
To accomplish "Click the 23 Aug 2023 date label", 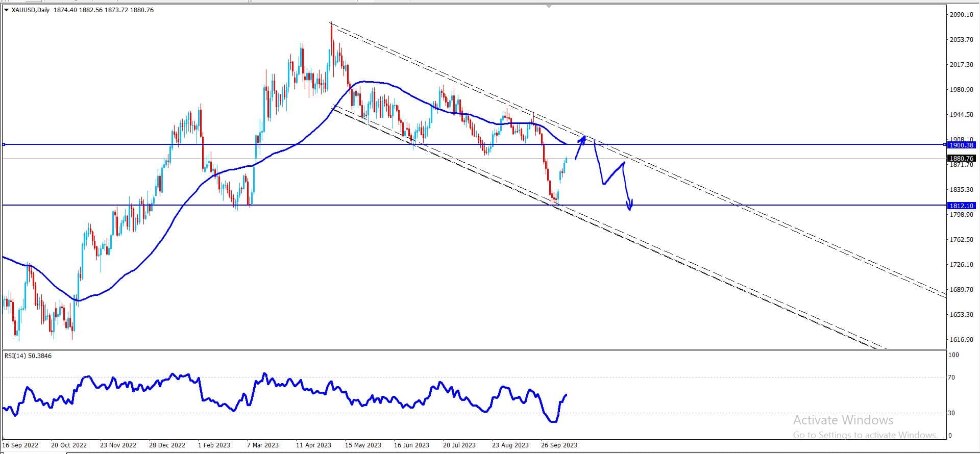I will click(510, 445).
